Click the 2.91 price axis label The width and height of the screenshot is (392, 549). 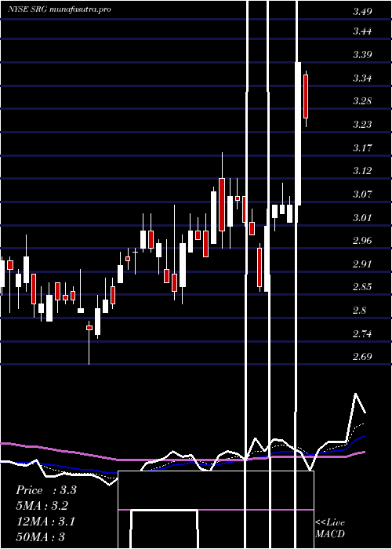[x=362, y=264]
